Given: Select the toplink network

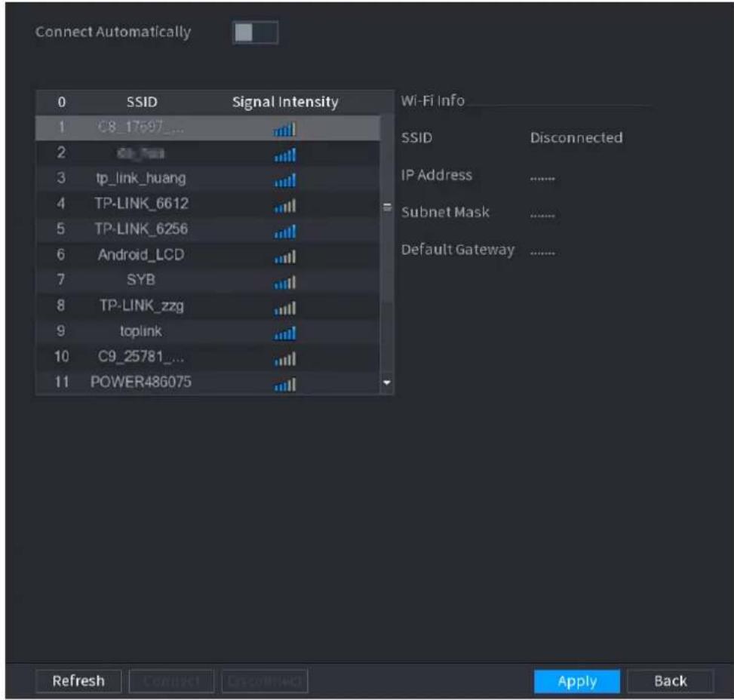Looking at the screenshot, I should tap(208, 331).
